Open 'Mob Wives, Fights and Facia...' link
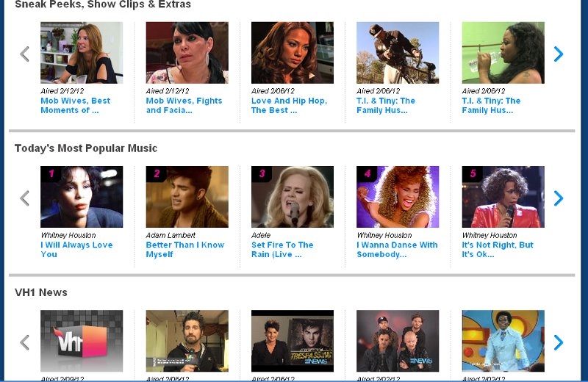588x382 pixels. click(x=184, y=106)
